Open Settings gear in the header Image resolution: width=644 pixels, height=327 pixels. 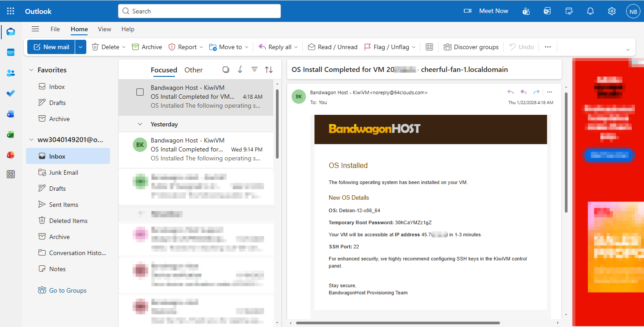(x=612, y=11)
